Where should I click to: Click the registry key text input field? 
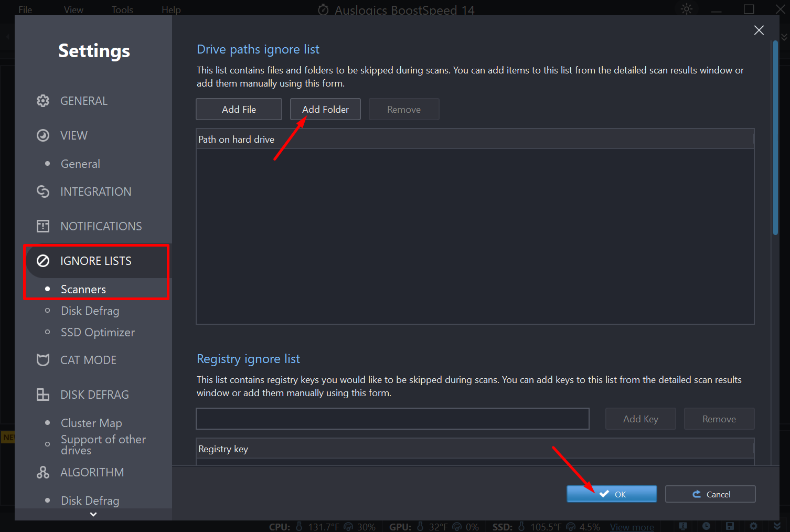click(392, 419)
